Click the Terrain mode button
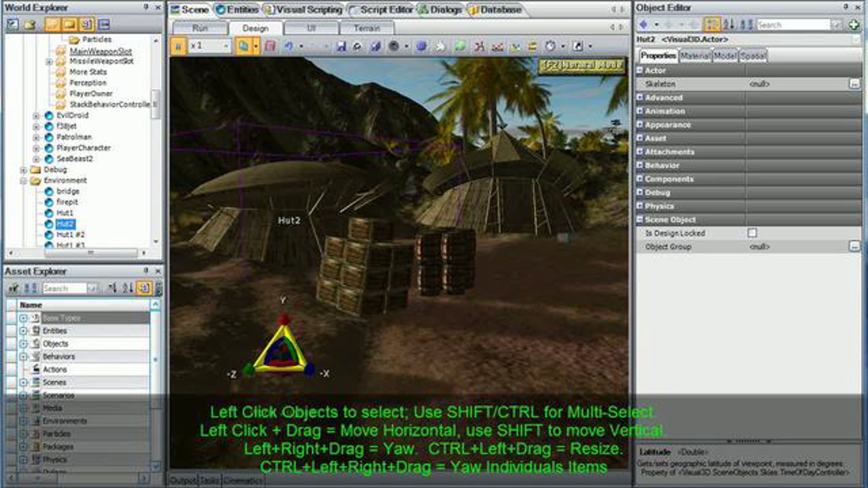The image size is (868, 488). click(x=366, y=28)
